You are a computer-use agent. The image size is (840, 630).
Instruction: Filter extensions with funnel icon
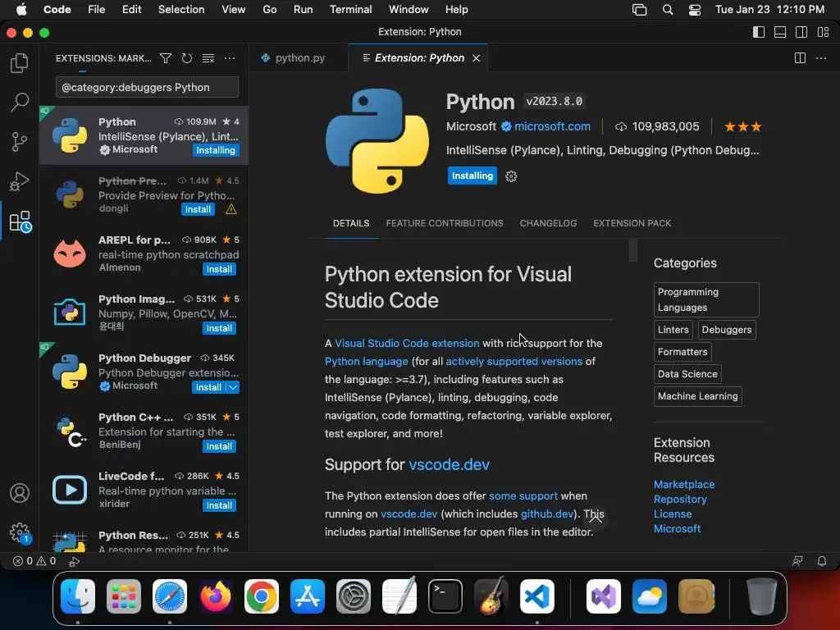pos(166,58)
